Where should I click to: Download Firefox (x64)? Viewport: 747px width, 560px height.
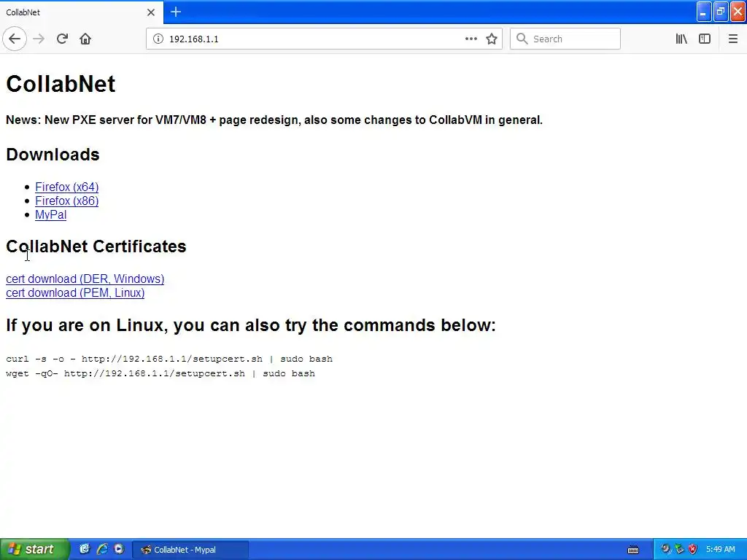pos(66,187)
